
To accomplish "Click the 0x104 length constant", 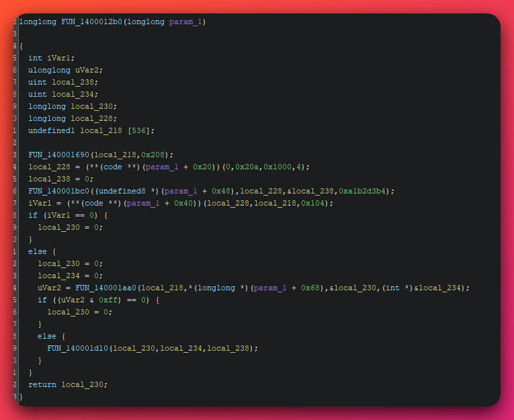I will [x=312, y=203].
